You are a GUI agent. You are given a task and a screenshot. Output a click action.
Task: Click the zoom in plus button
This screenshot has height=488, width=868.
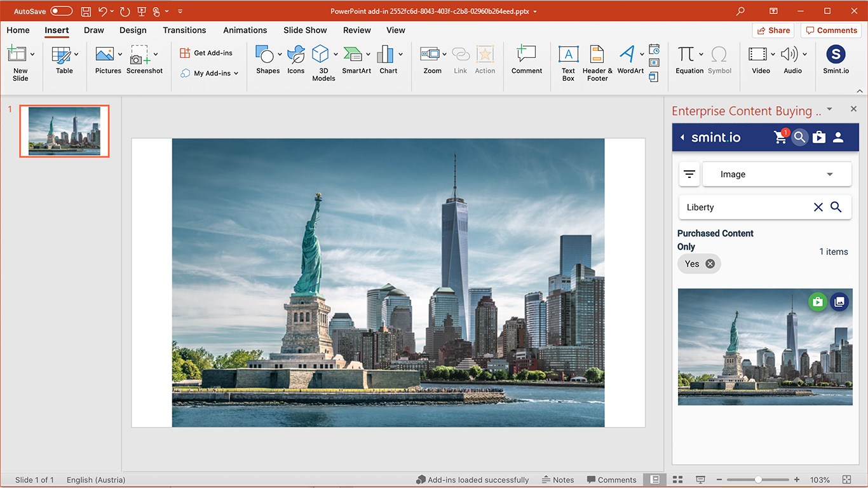tap(797, 480)
